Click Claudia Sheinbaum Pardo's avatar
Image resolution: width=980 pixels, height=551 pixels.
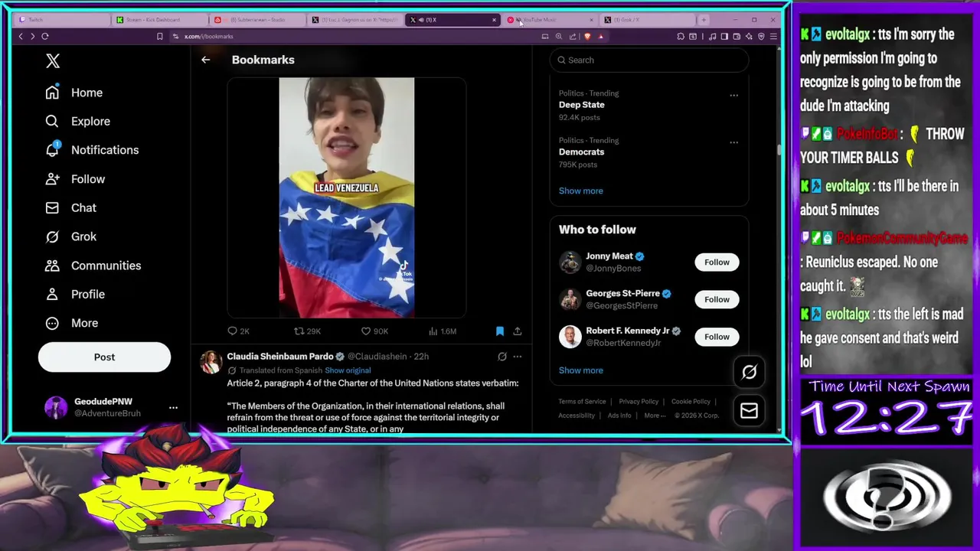[211, 362]
